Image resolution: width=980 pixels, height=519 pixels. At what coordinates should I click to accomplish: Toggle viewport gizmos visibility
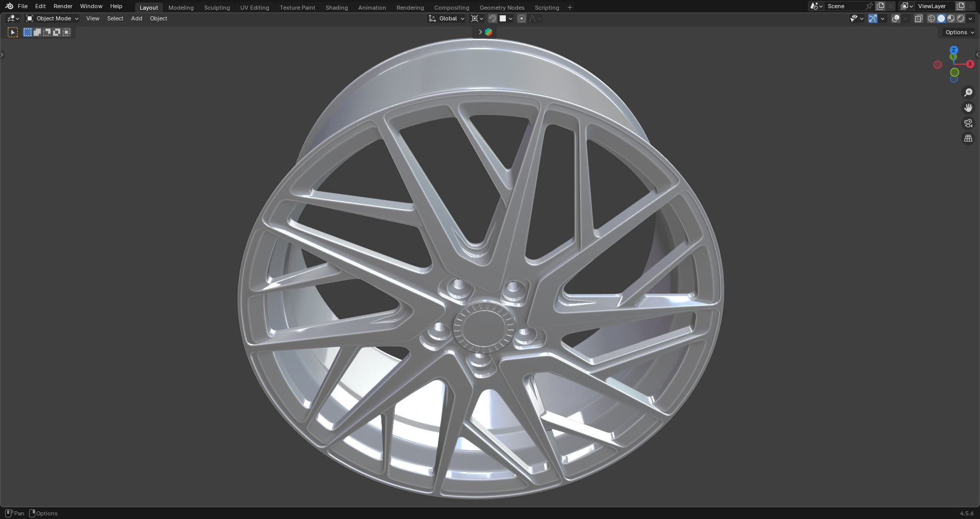tap(873, 18)
